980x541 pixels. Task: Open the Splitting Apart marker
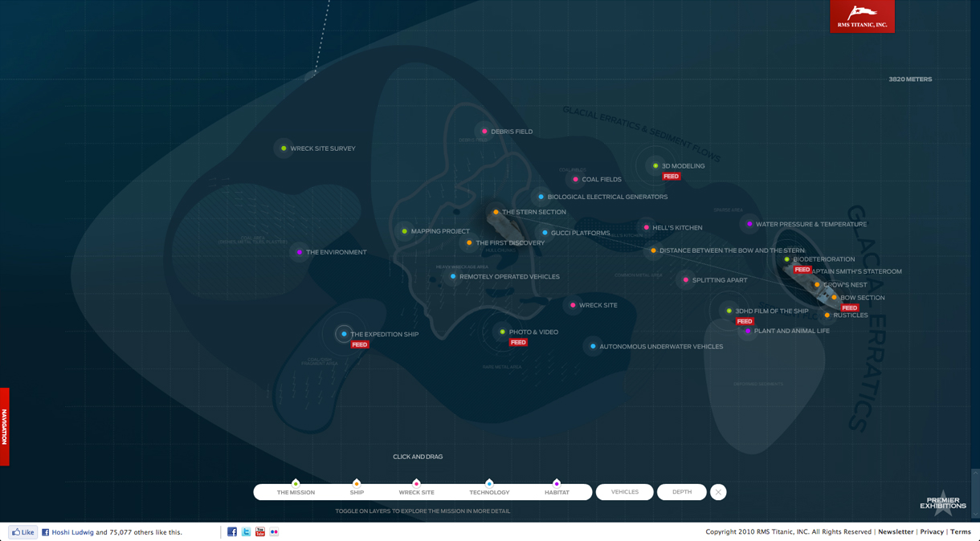pos(685,280)
